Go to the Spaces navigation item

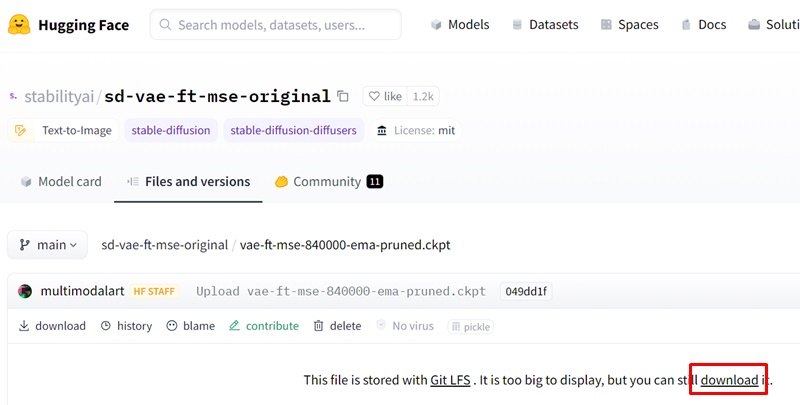point(630,24)
